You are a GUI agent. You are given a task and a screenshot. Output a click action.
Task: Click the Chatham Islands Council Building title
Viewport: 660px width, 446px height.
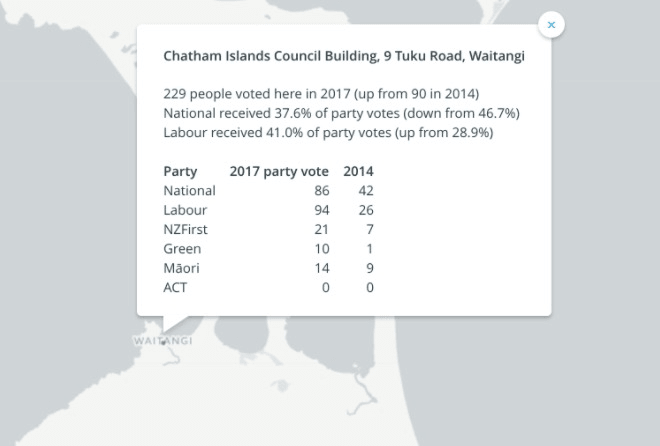click(344, 57)
